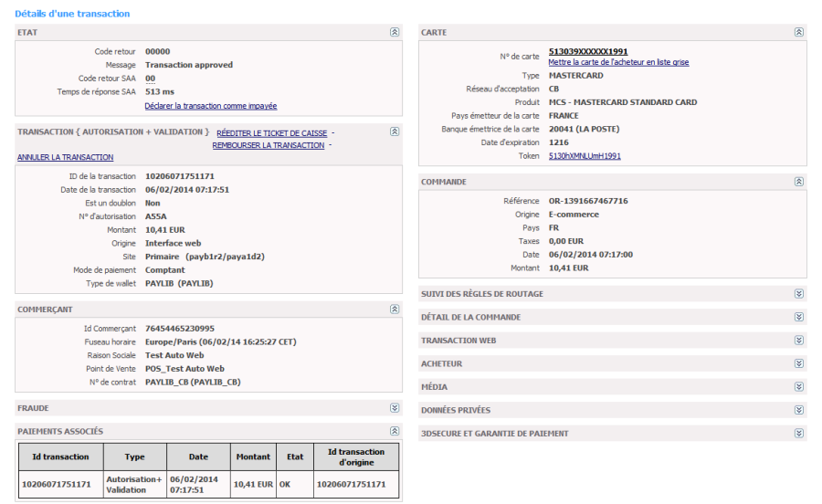
Task: Open the token 5130hXMNLUmH1991 link
Action: pyautogui.click(x=585, y=155)
